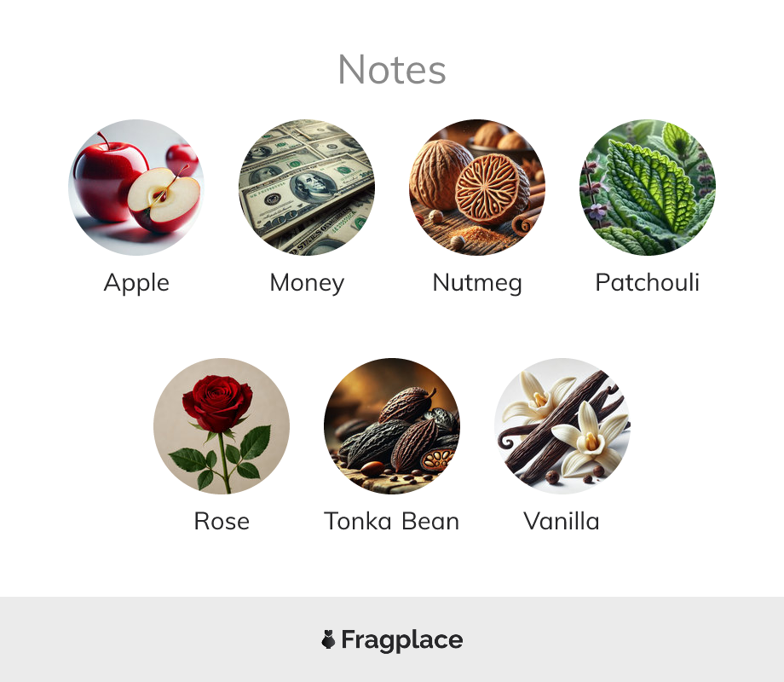
Task: Click the Tonka Bean text label
Action: tap(391, 522)
